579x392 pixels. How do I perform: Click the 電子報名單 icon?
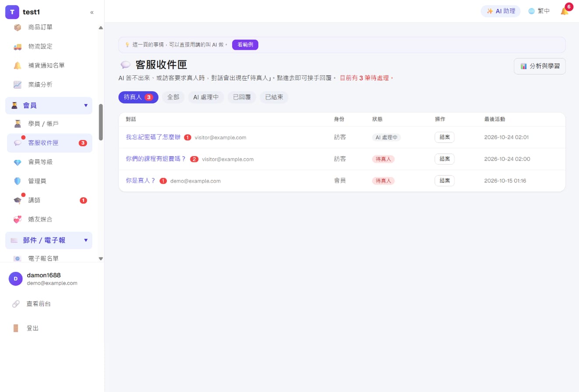point(18,259)
